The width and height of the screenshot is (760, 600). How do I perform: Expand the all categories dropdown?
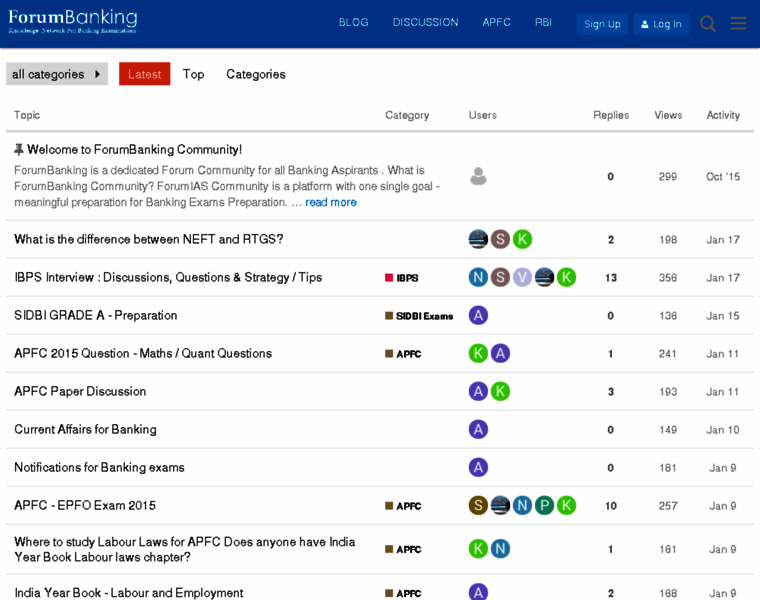click(57, 74)
